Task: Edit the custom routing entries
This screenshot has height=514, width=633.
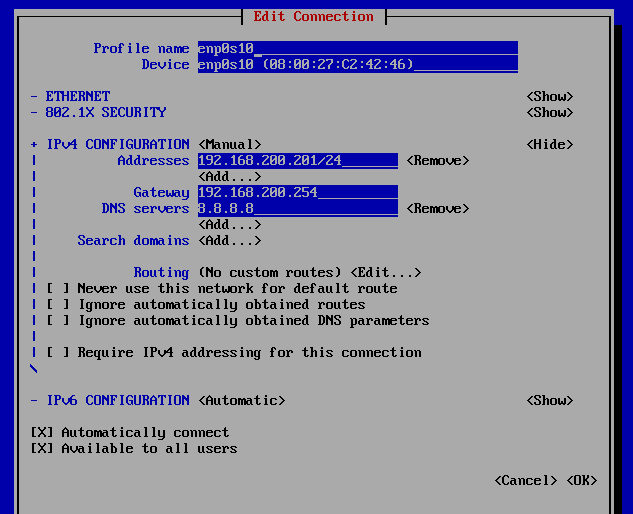Action: [x=386, y=273]
